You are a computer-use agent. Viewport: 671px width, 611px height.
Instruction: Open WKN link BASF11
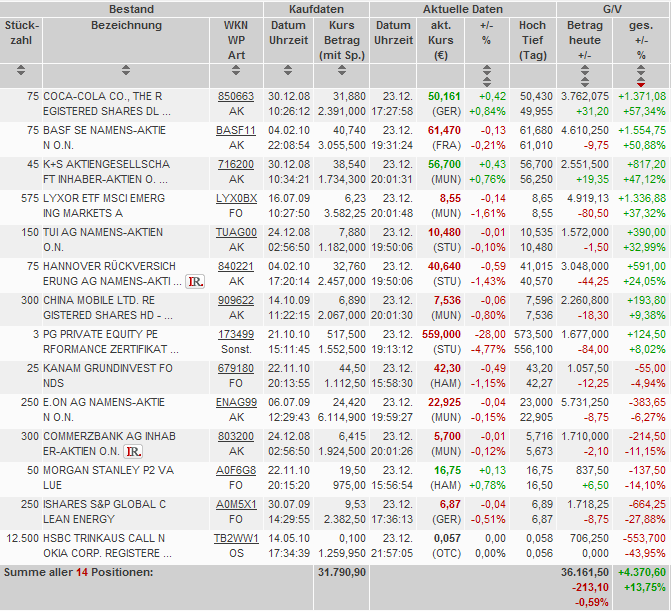click(x=236, y=130)
